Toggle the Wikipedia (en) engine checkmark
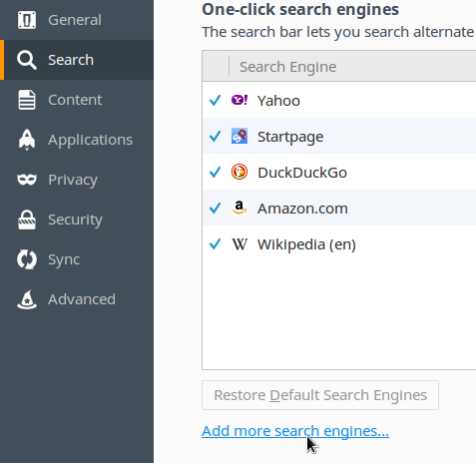 click(215, 243)
